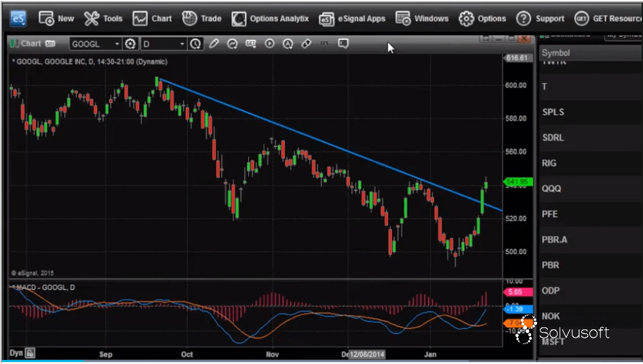This screenshot has width=643, height=364.
Task: Open the alerts 'A' circle icon
Action: (288, 43)
